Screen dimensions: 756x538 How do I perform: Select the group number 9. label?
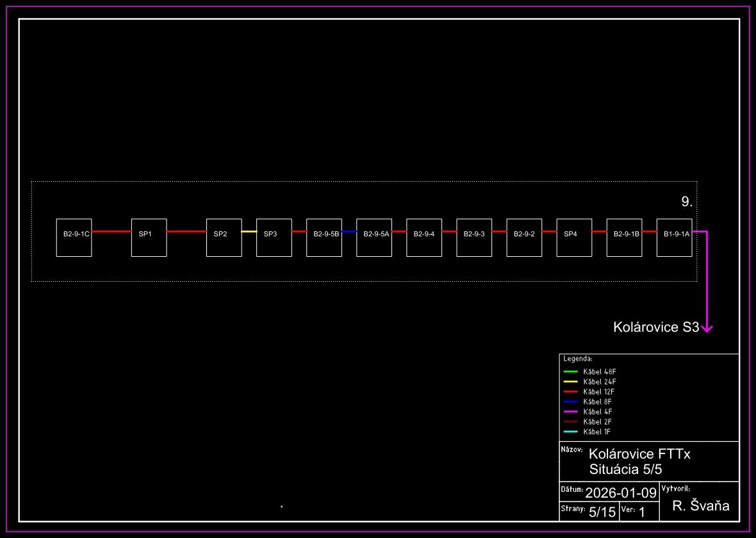tap(687, 202)
